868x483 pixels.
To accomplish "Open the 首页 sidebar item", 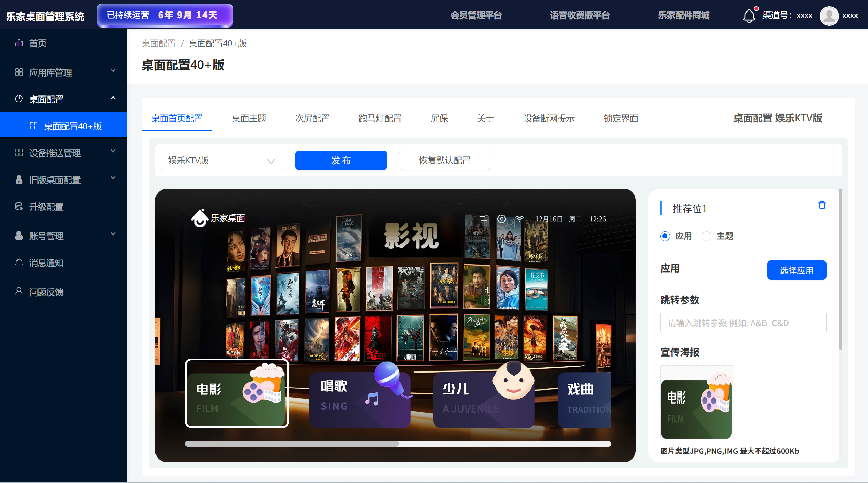I will 63,43.
